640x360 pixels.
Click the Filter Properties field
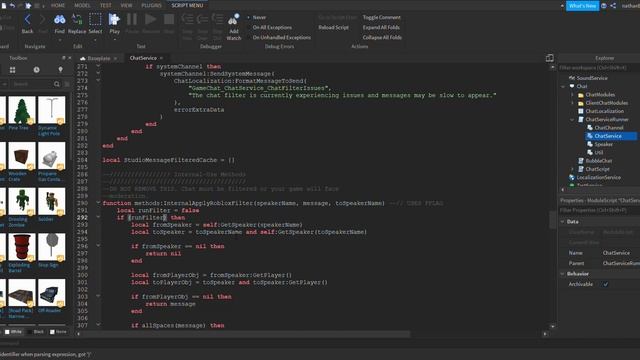(598, 210)
